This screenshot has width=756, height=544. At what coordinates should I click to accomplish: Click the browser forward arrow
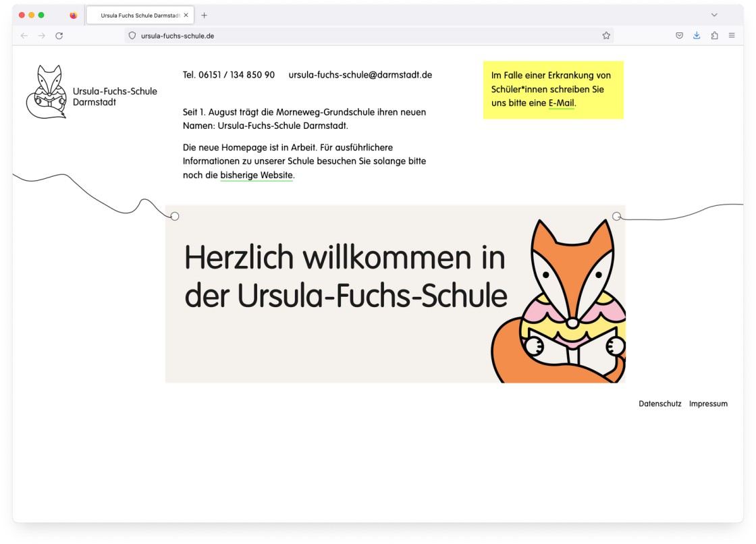point(42,36)
